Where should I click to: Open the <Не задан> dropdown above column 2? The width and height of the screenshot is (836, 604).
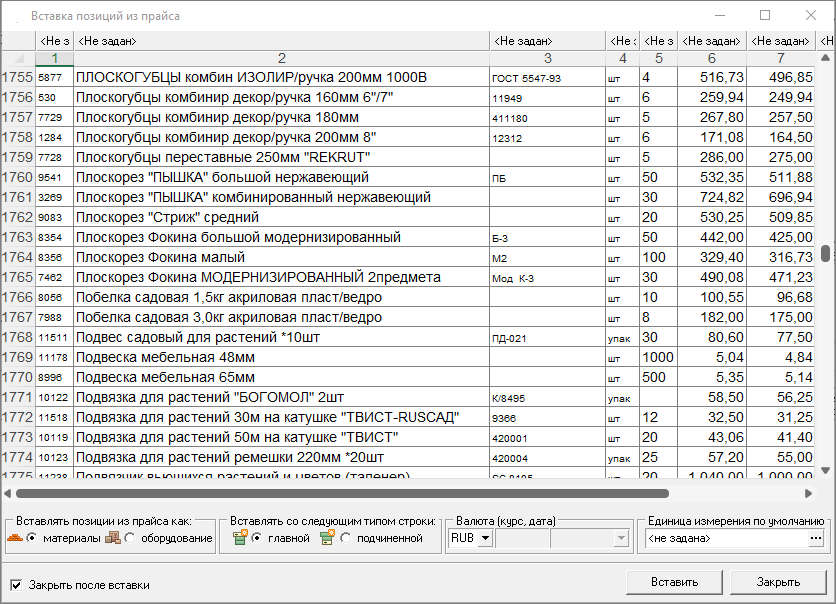click(281, 41)
